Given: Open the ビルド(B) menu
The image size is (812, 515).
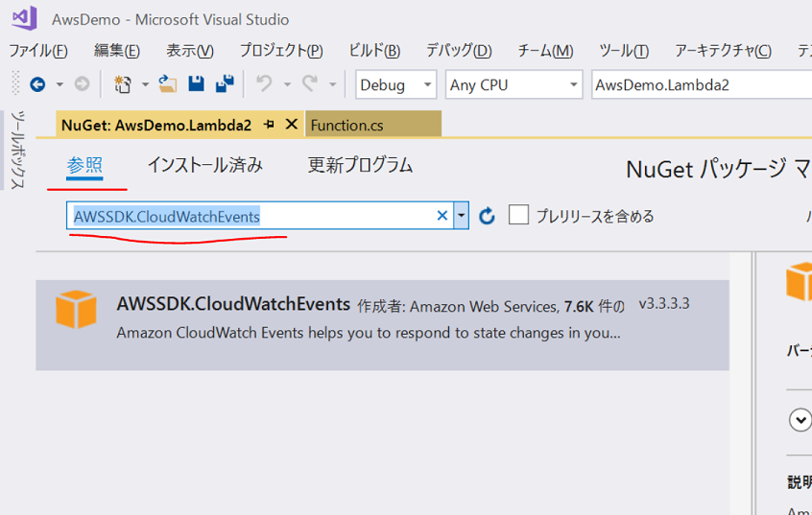Looking at the screenshot, I should pyautogui.click(x=374, y=51).
